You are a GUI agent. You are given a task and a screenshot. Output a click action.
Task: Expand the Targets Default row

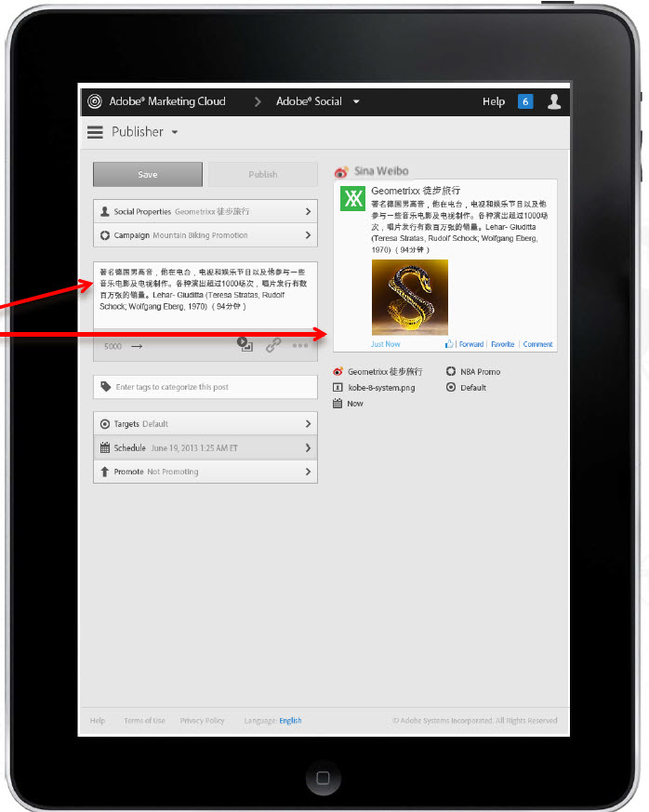click(205, 423)
